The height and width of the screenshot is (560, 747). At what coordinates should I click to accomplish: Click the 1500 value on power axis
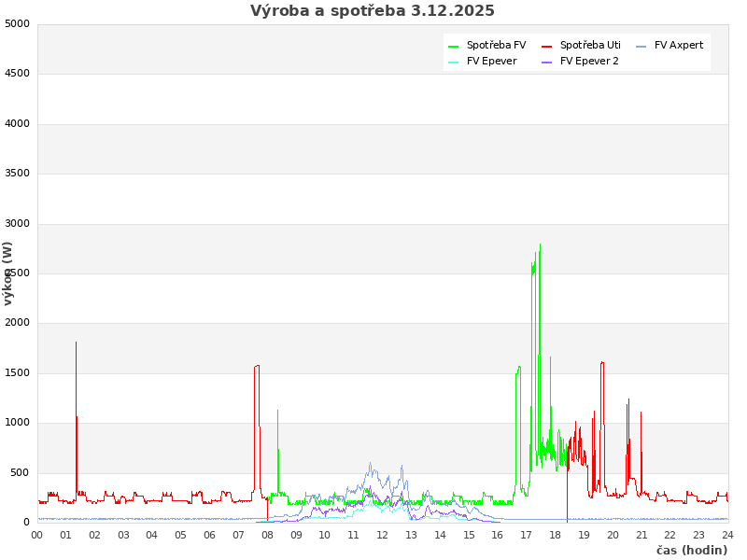tap(17, 373)
